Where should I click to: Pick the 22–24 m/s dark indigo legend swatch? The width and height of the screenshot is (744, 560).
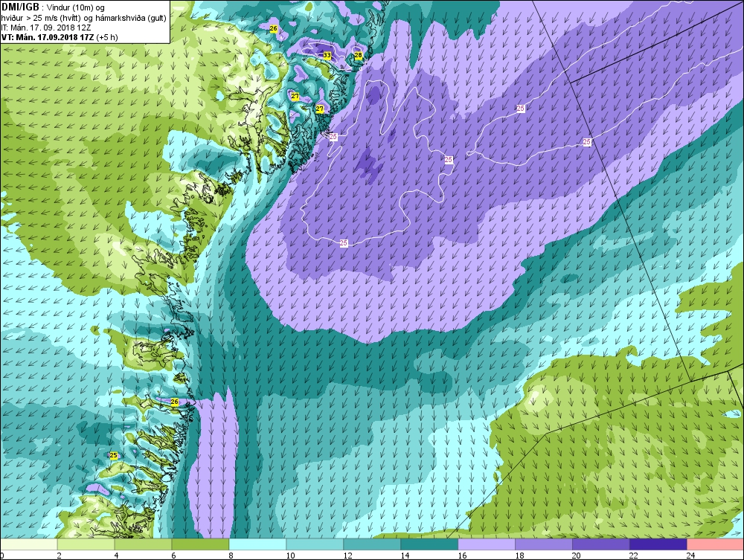coord(658,544)
